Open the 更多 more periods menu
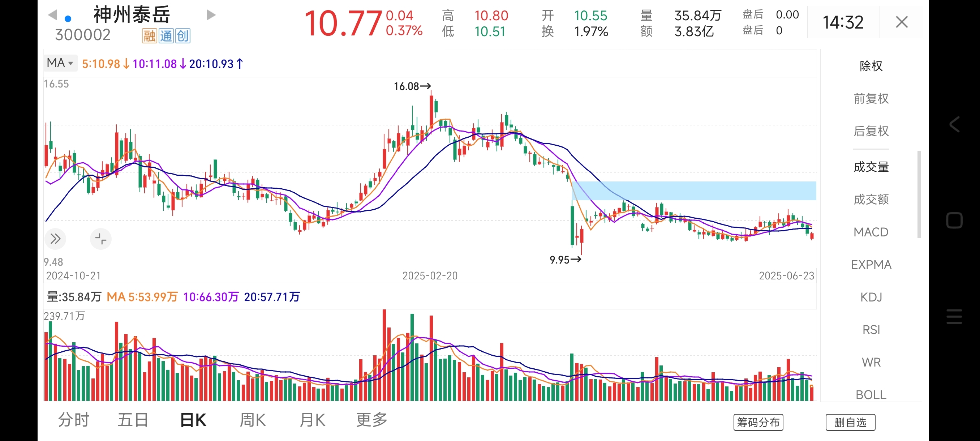Image resolution: width=980 pixels, height=441 pixels. [372, 420]
